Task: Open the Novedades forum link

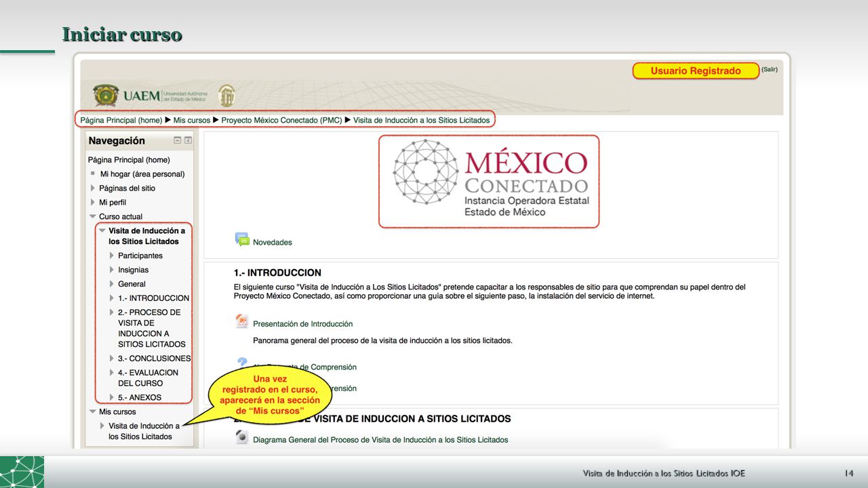Action: click(273, 242)
